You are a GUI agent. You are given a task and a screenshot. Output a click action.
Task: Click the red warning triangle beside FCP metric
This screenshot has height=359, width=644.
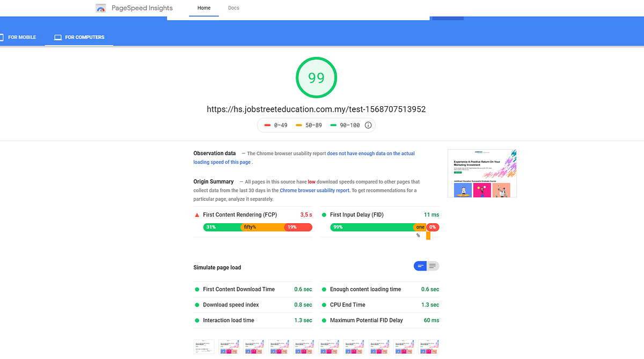197,214
